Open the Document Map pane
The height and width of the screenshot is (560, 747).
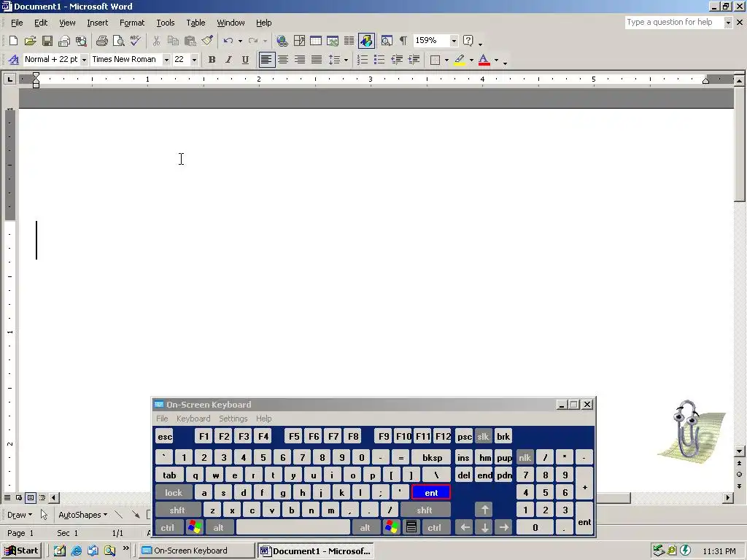[x=387, y=41]
